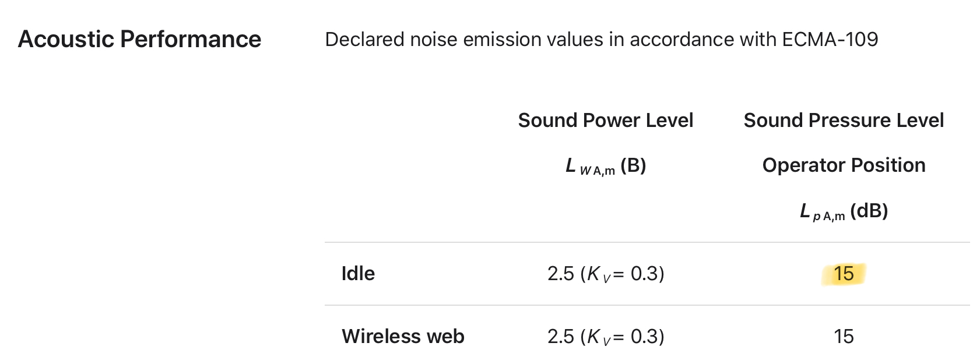Click the 2.5 value in Idle row
980x364 pixels.
561,274
